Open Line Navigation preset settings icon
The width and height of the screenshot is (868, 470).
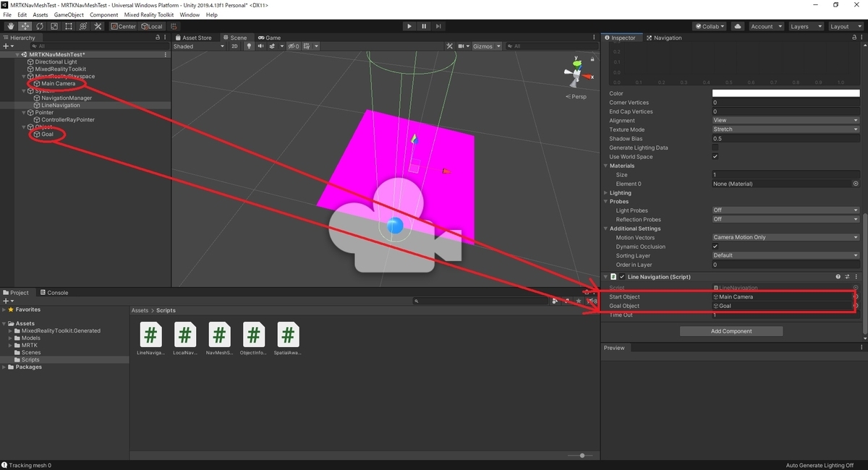(x=847, y=277)
